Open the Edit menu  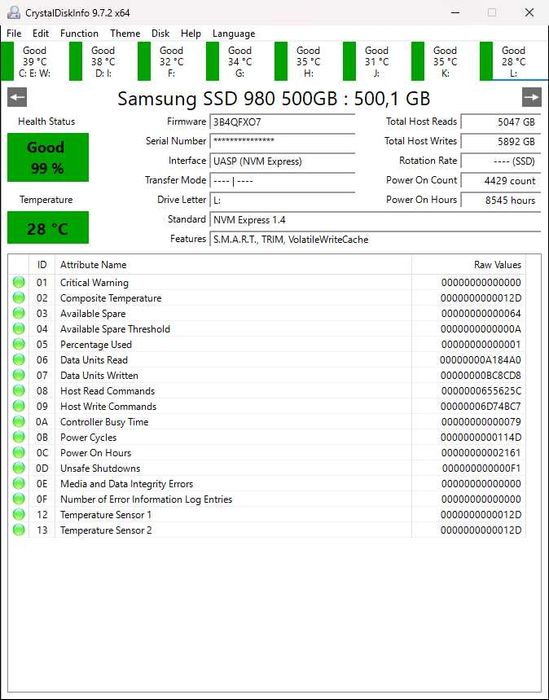pyautogui.click(x=41, y=33)
